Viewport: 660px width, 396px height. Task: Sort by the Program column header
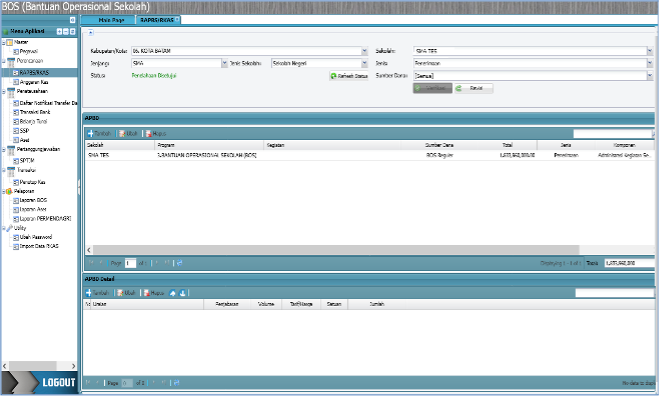point(209,145)
